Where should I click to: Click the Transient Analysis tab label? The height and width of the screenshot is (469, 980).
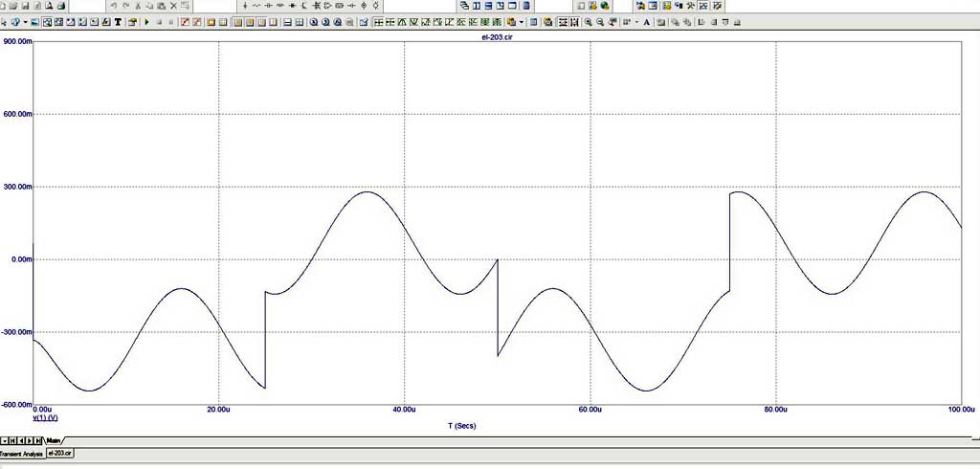tap(21, 453)
